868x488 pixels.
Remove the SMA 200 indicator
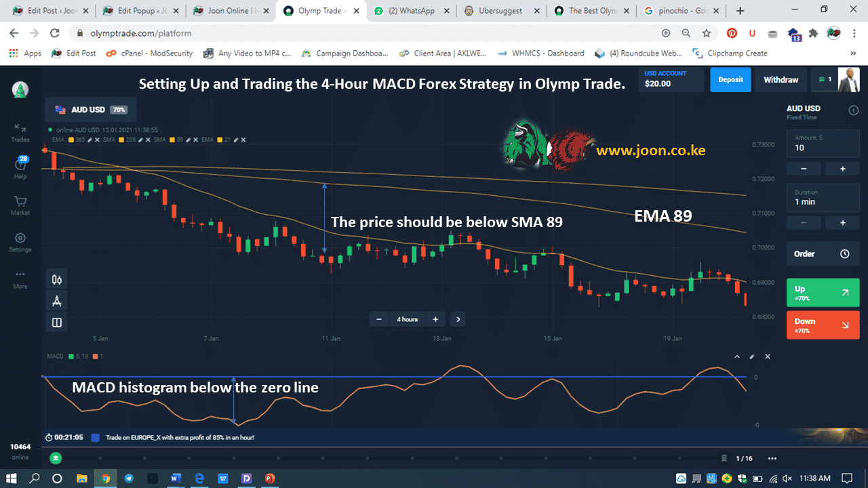pyautogui.click(x=147, y=140)
